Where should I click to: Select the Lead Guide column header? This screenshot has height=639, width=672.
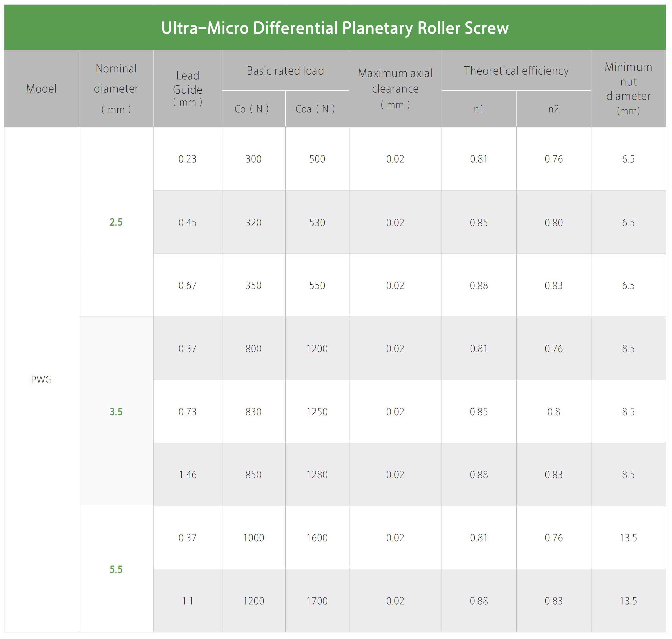click(187, 88)
